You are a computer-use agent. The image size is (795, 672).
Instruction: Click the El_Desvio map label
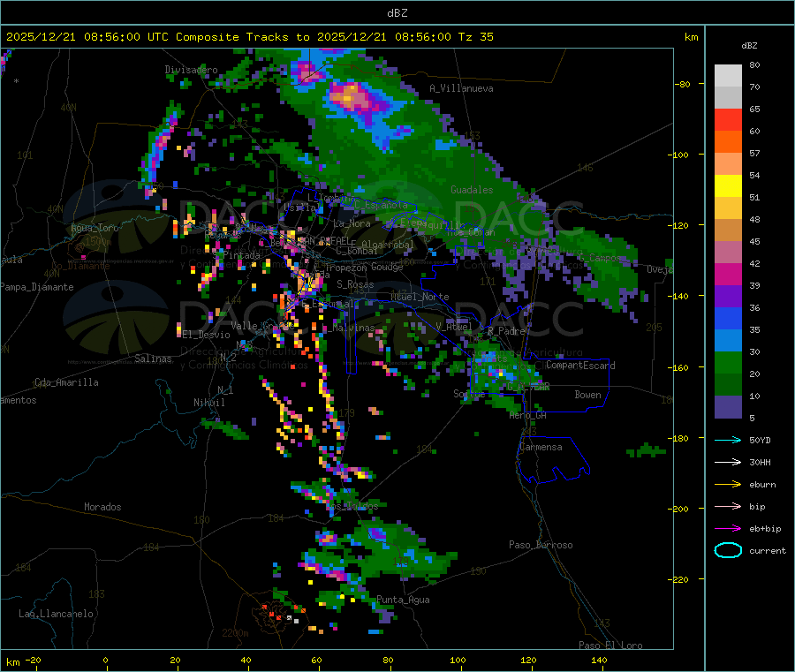207,335
